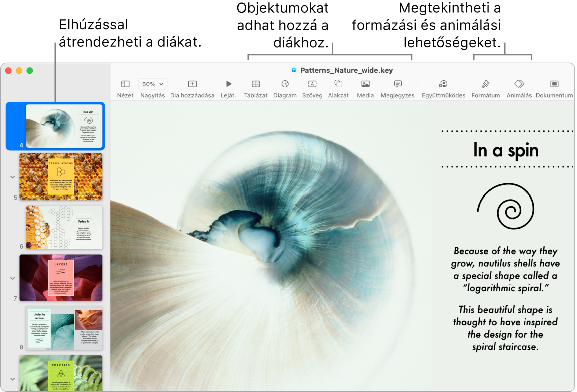Click the document icon beside Patterns_Nature_wide.key

tap(293, 70)
